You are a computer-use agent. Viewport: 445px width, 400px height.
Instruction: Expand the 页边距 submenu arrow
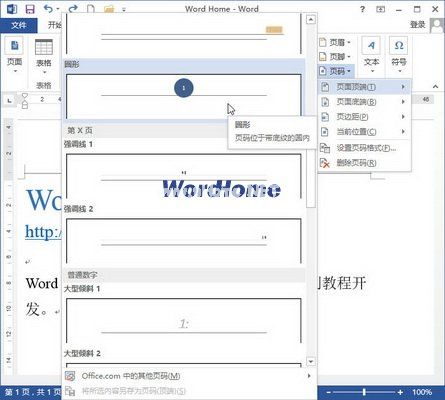click(403, 117)
